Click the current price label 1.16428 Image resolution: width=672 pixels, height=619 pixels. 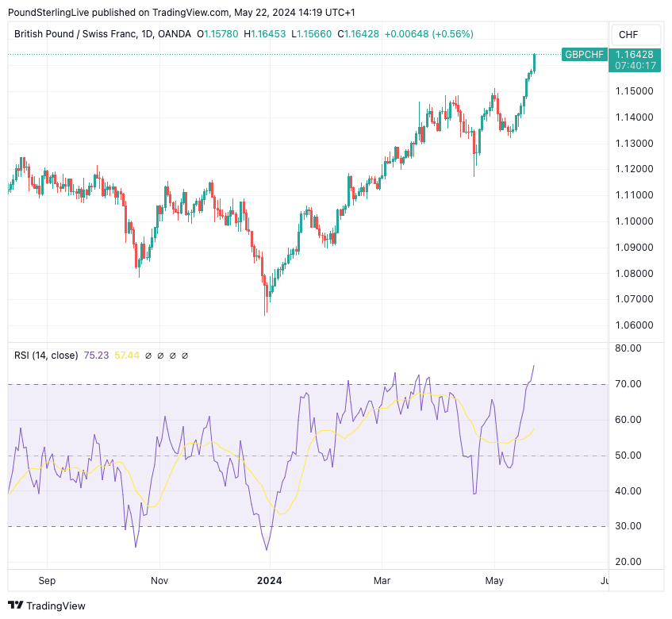point(634,54)
